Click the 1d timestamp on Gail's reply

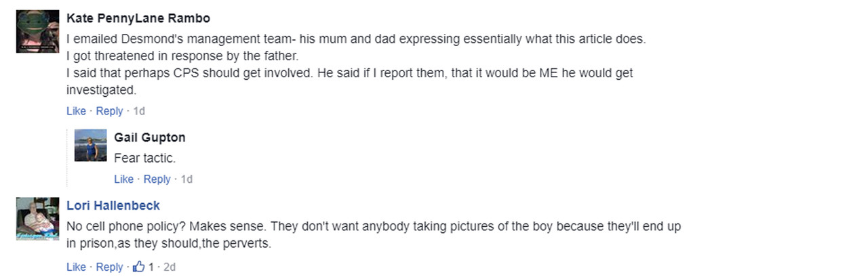click(186, 179)
